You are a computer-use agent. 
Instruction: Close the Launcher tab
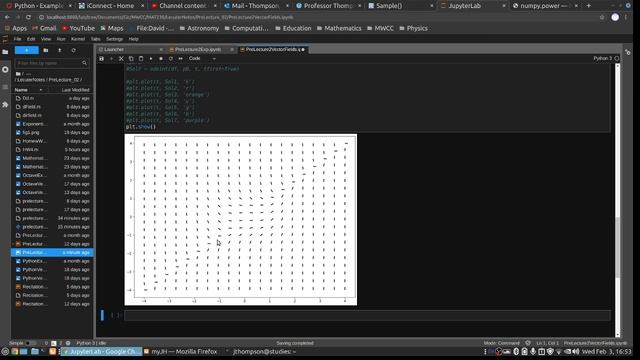point(161,49)
